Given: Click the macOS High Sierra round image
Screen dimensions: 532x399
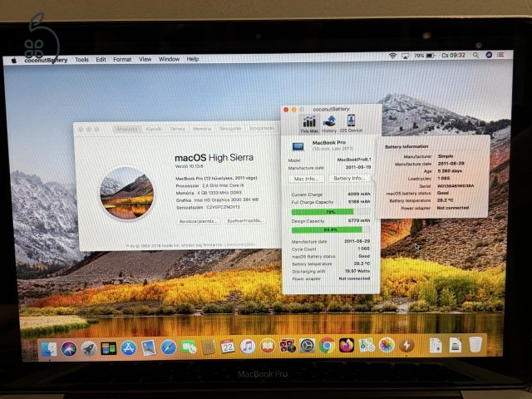Looking at the screenshot, I should [x=127, y=193].
